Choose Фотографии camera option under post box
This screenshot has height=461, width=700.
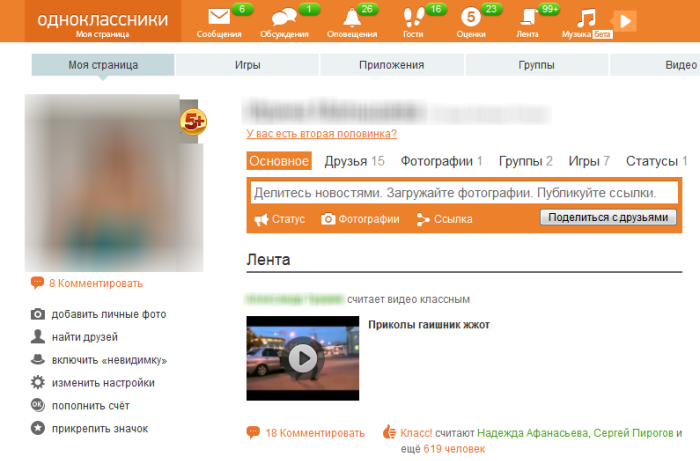pyautogui.click(x=359, y=219)
